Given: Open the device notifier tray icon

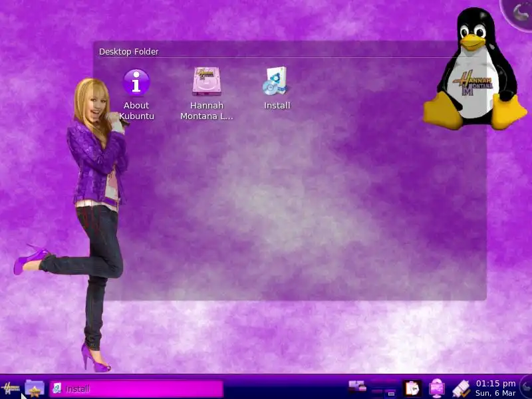Looking at the screenshot, I should point(461,388).
